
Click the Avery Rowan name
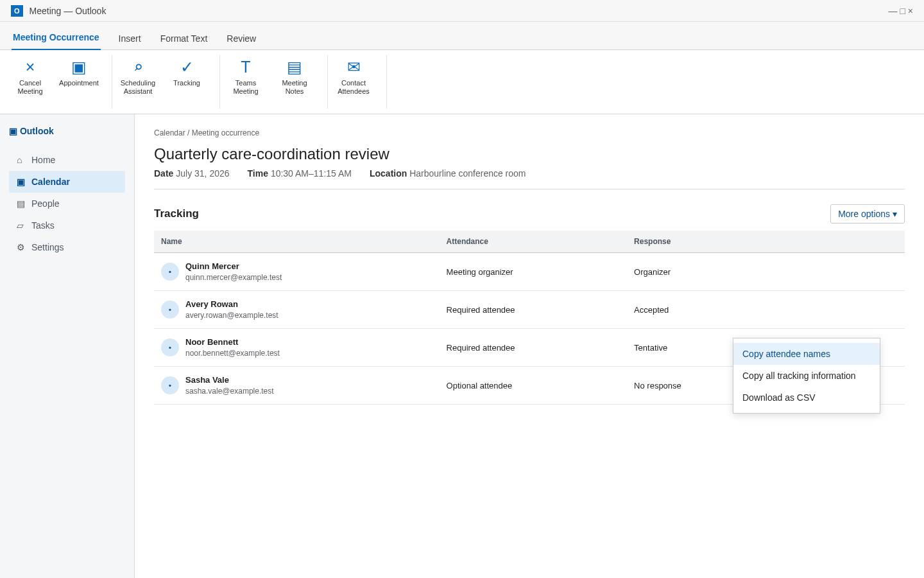(x=212, y=304)
